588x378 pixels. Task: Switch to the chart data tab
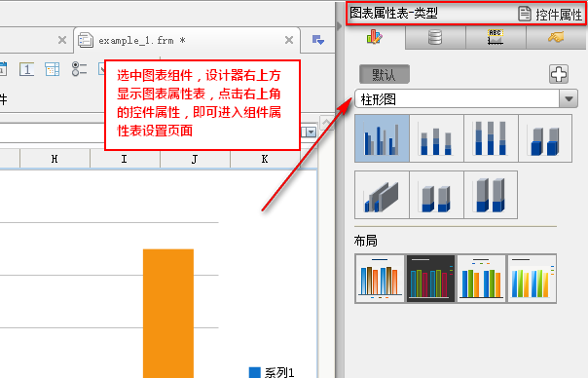(435, 37)
